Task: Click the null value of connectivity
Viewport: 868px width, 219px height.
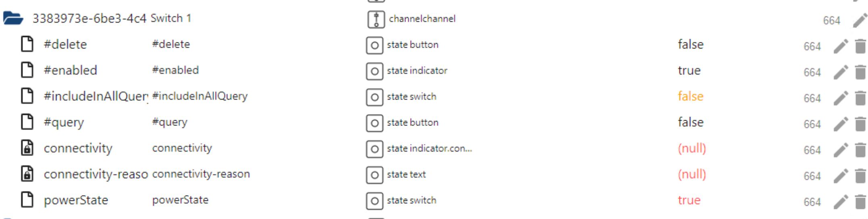Action: [692, 148]
